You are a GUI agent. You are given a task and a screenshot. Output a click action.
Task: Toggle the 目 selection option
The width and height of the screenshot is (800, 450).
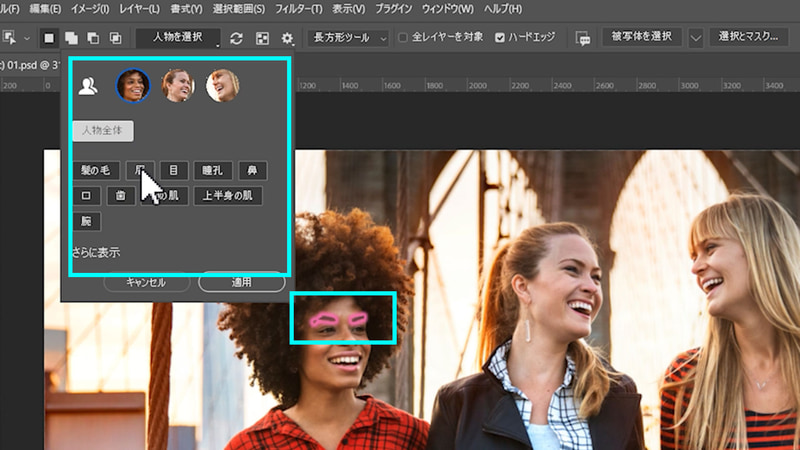tap(173, 170)
